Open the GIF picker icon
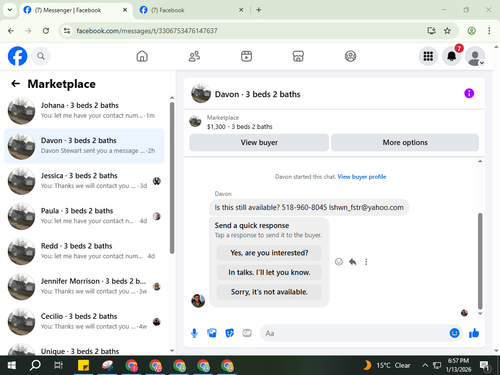This screenshot has width=500, height=375. [247, 333]
